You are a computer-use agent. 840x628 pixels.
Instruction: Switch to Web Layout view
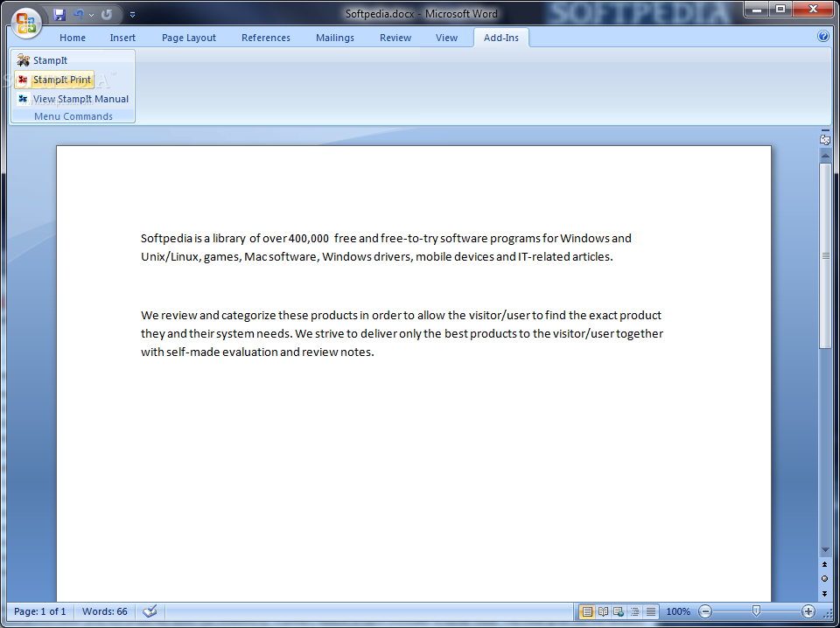point(619,611)
